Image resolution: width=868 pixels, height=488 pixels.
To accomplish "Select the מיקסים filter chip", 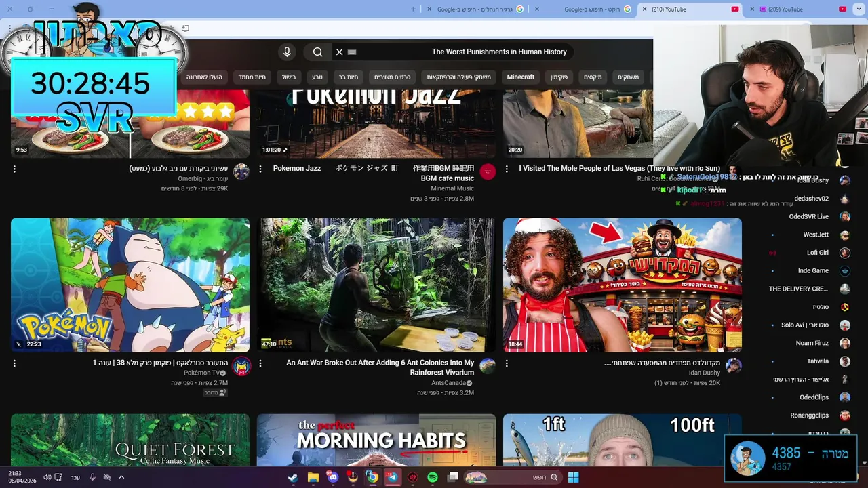I will click(x=593, y=77).
